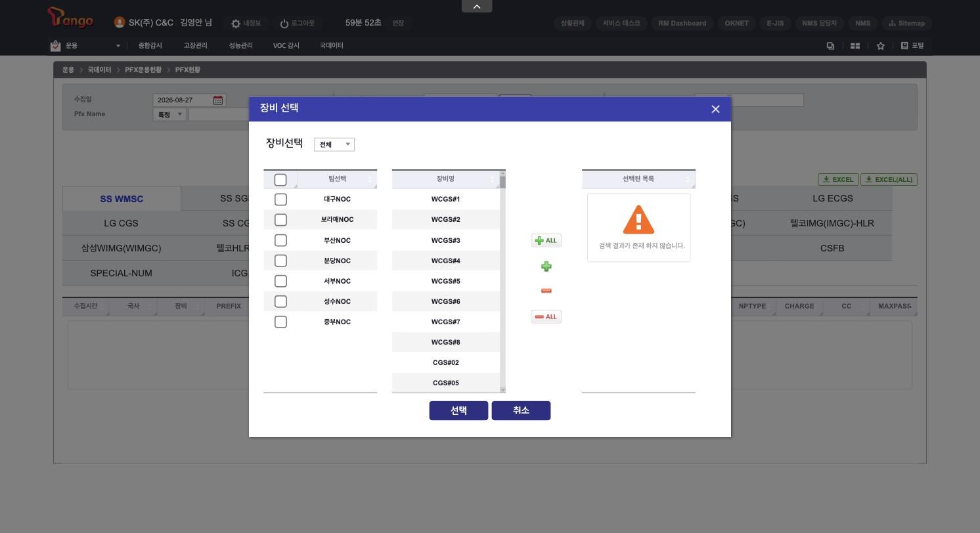
Task: Open RM Dashboard link
Action: (682, 23)
